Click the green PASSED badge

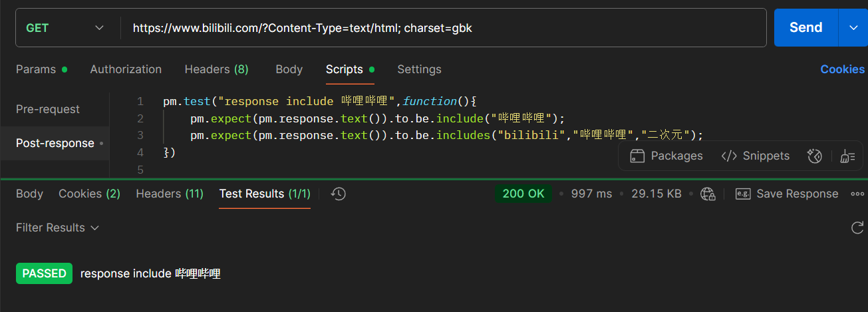coord(44,273)
